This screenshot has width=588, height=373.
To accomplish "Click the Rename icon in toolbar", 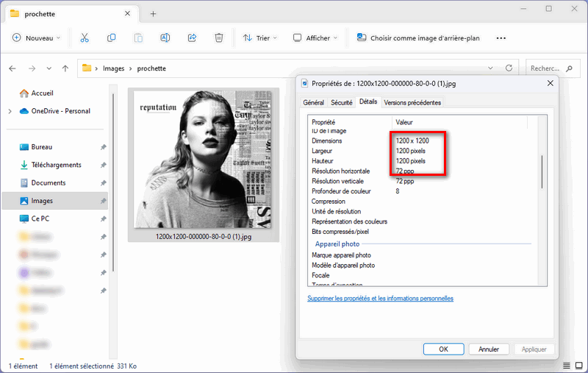I will click(165, 38).
